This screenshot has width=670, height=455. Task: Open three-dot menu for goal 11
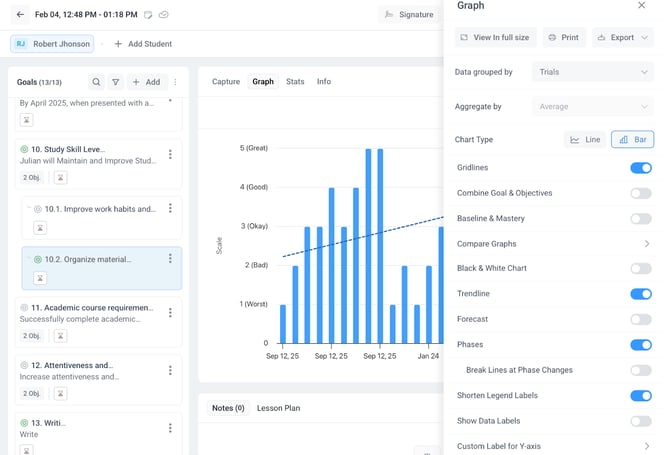point(170,307)
